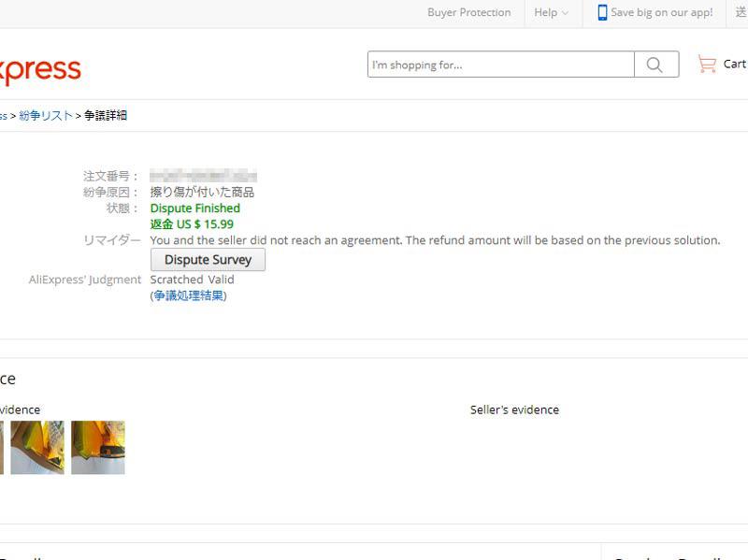This screenshot has height=560, width=748.
Task: Open the AliExpress logo homepage
Action: coord(40,72)
